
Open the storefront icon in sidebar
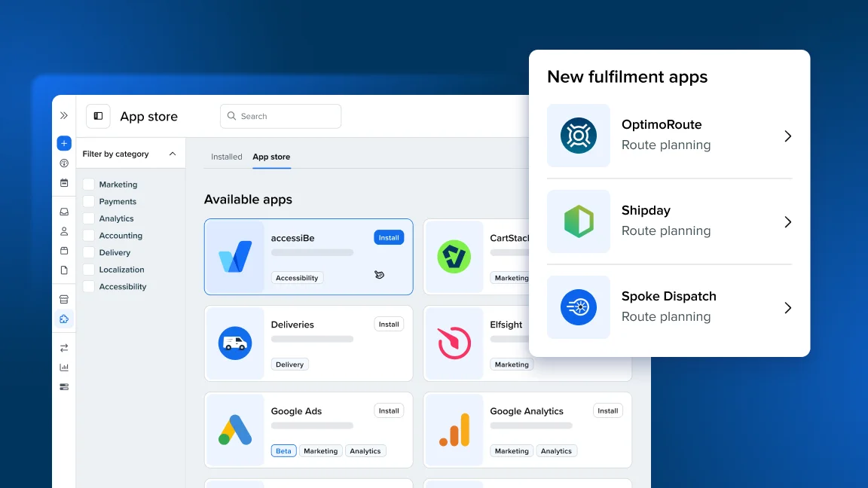point(64,299)
